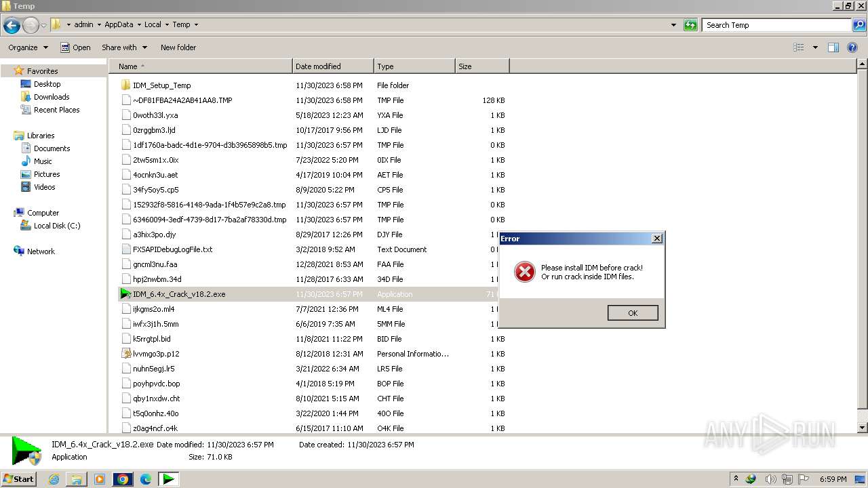Toggle the preview pane icon
Viewport: 868px width, 488px height.
pyautogui.click(x=833, y=47)
